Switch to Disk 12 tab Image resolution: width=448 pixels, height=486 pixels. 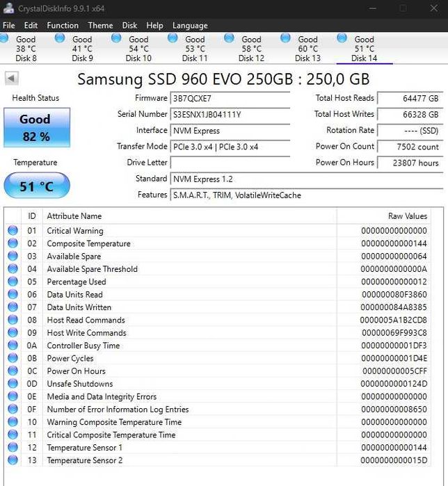pyautogui.click(x=251, y=49)
